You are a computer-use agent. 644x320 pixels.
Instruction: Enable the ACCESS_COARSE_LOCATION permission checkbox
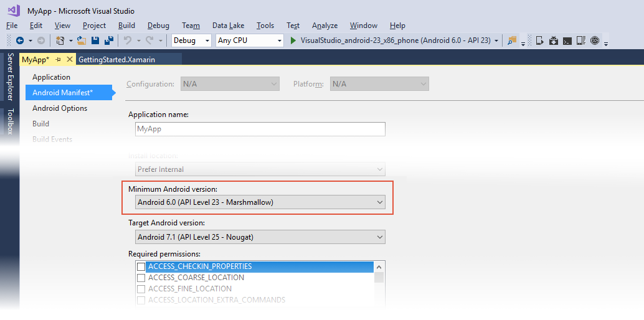(x=141, y=278)
